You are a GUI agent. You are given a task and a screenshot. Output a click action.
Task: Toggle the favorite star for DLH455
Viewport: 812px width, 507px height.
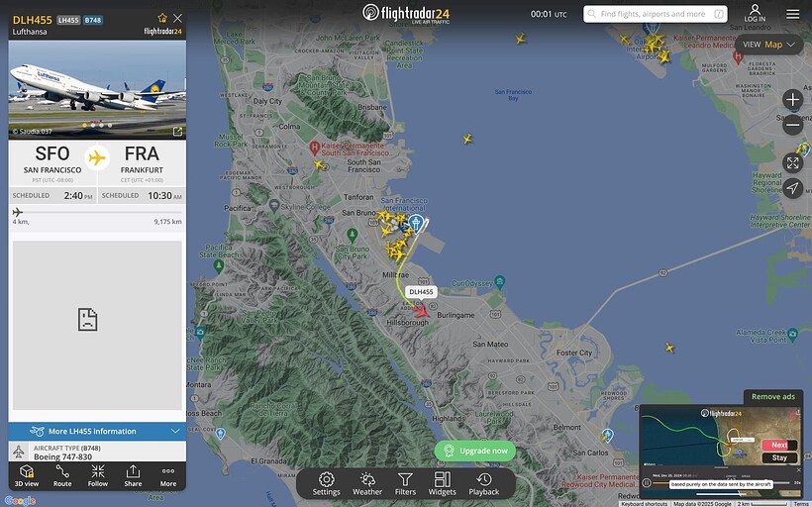[162, 18]
